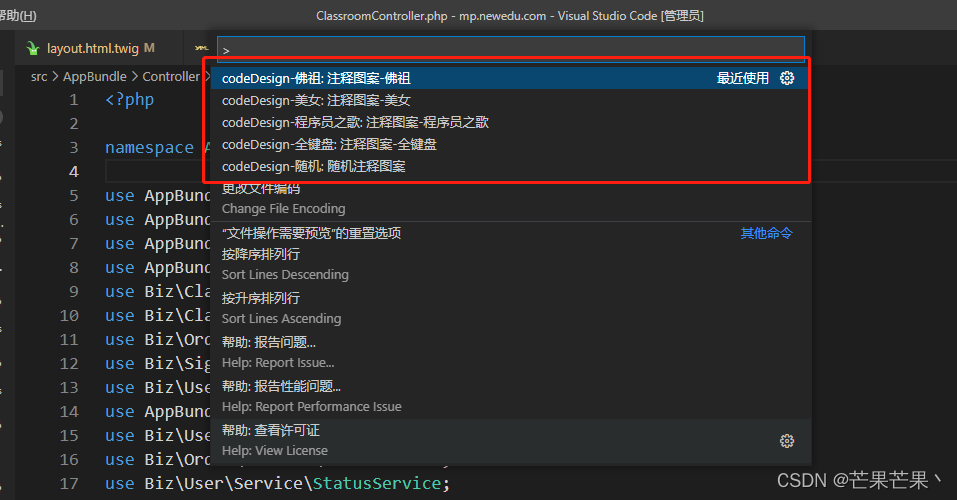The height and width of the screenshot is (500, 957).
Task: Select codeDesign-程序员之歌 command
Action: click(x=510, y=122)
